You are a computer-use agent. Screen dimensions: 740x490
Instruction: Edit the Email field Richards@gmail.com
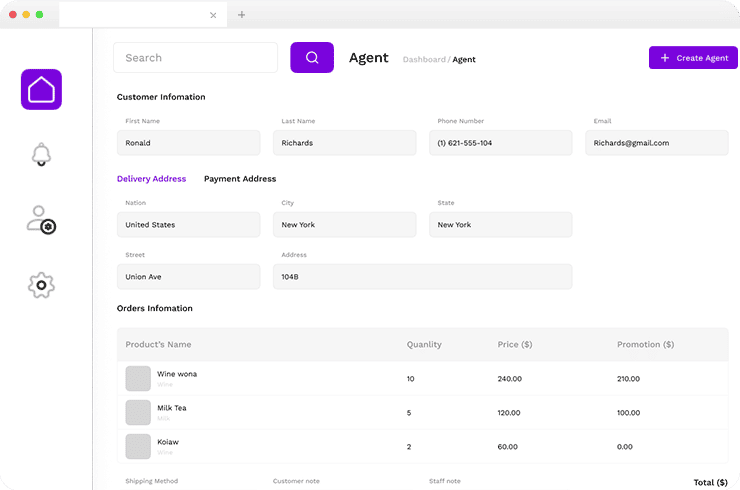[x=656, y=143]
